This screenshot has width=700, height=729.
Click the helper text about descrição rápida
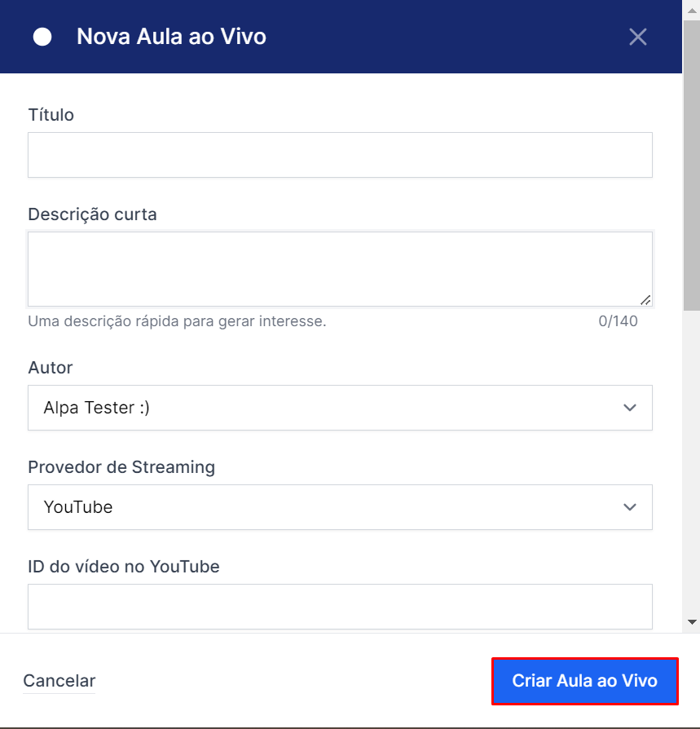(177, 321)
